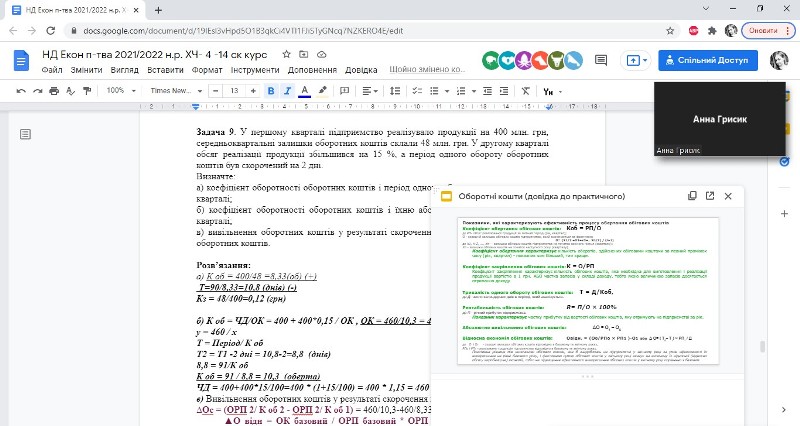This screenshot has width=800, height=426.
Task: Get add-ons with the plus side icon
Action: pyautogui.click(x=785, y=213)
